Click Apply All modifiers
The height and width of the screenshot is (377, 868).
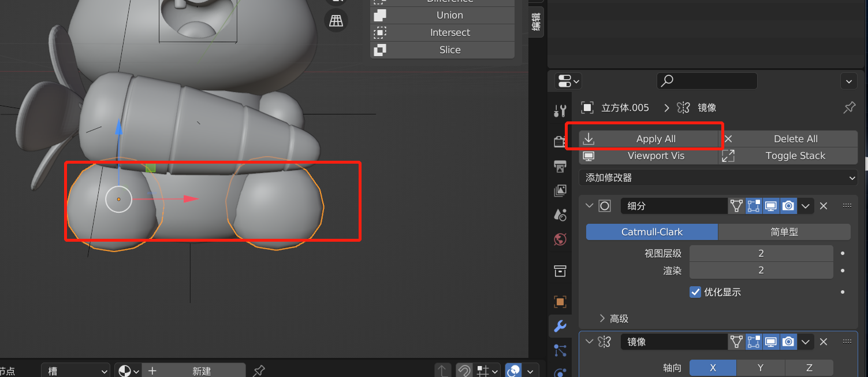[649, 139]
